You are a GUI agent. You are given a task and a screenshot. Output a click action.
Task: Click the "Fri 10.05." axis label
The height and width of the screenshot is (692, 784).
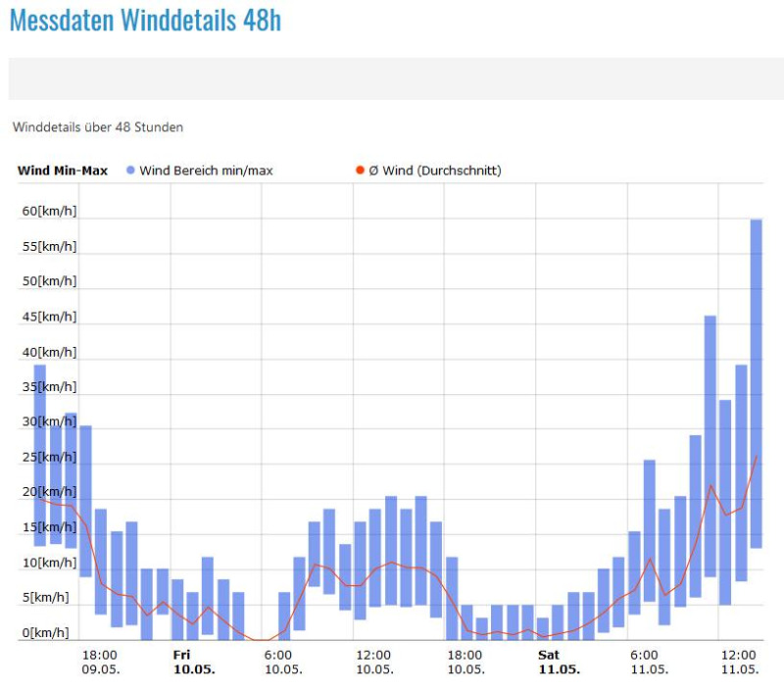tap(193, 662)
